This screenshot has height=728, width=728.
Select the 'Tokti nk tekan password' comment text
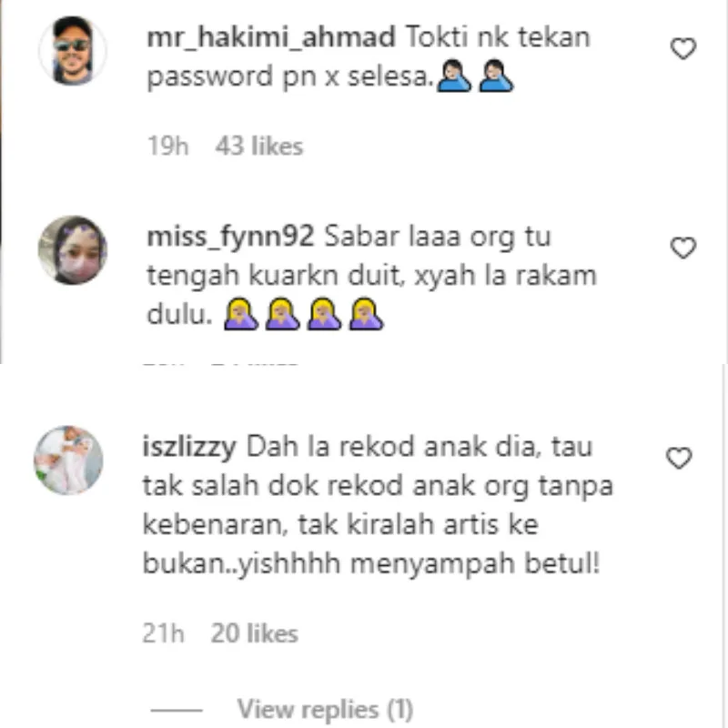tap(369, 56)
